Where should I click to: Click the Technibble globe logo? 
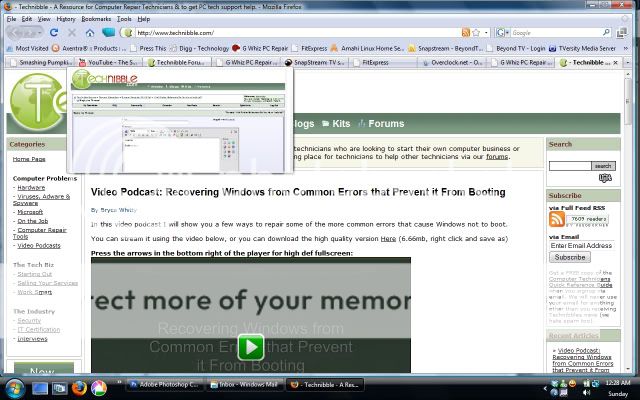click(38, 102)
